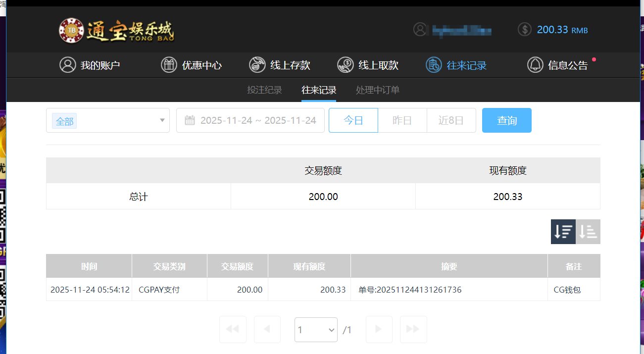Click the 查询 search button
The height and width of the screenshot is (354, 644).
tap(506, 120)
